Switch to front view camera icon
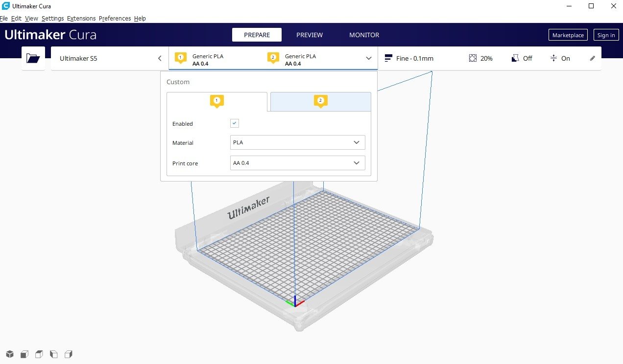The height and width of the screenshot is (364, 623). [24, 354]
